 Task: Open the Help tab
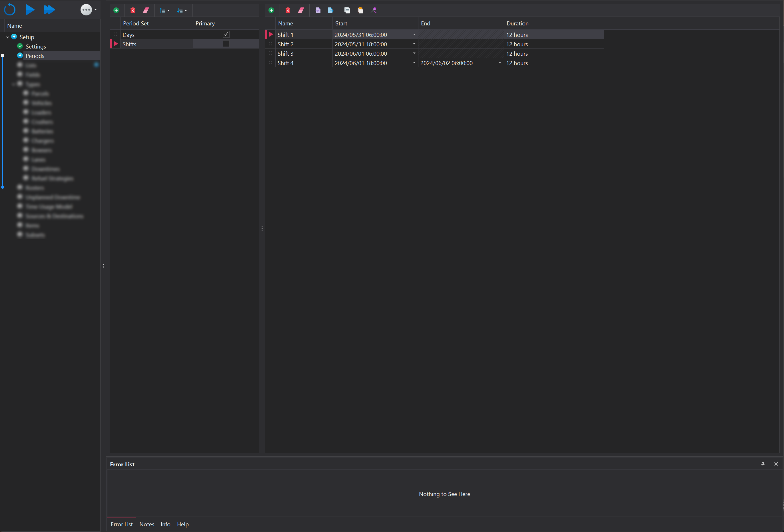(183, 524)
